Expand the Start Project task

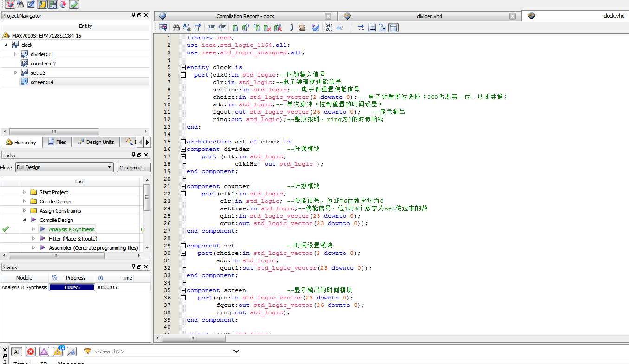(x=25, y=192)
